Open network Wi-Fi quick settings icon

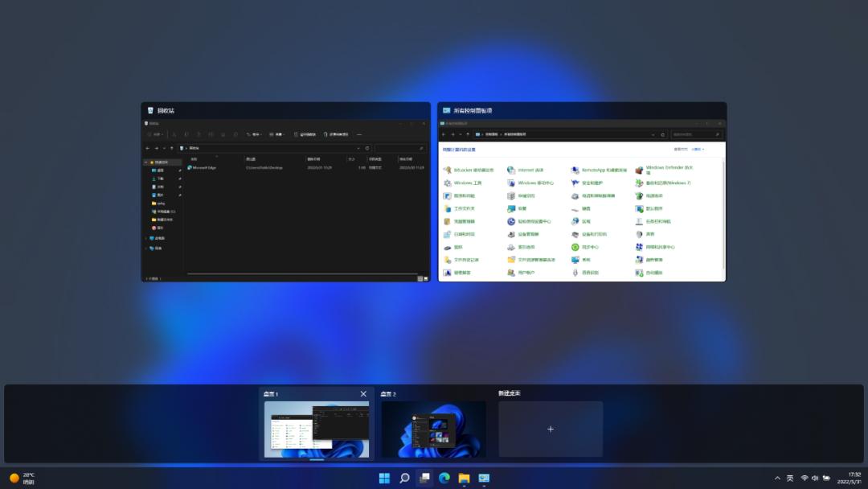coord(805,478)
